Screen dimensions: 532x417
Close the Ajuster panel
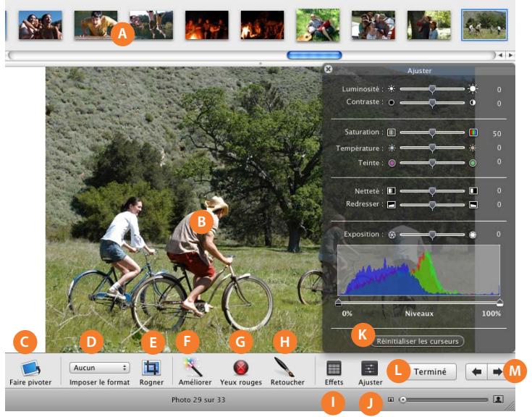[x=328, y=69]
